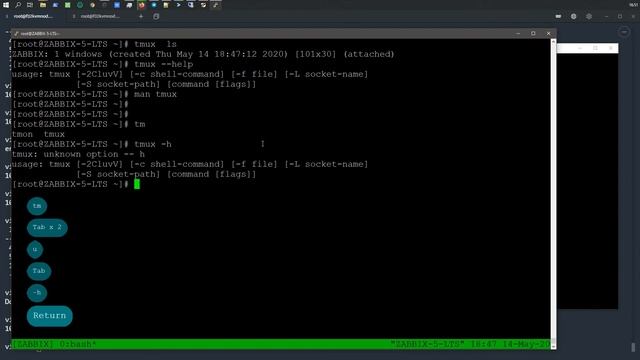The image size is (640, 360).
Task: Click the 'tmux ls' command line
Action: pos(94,44)
